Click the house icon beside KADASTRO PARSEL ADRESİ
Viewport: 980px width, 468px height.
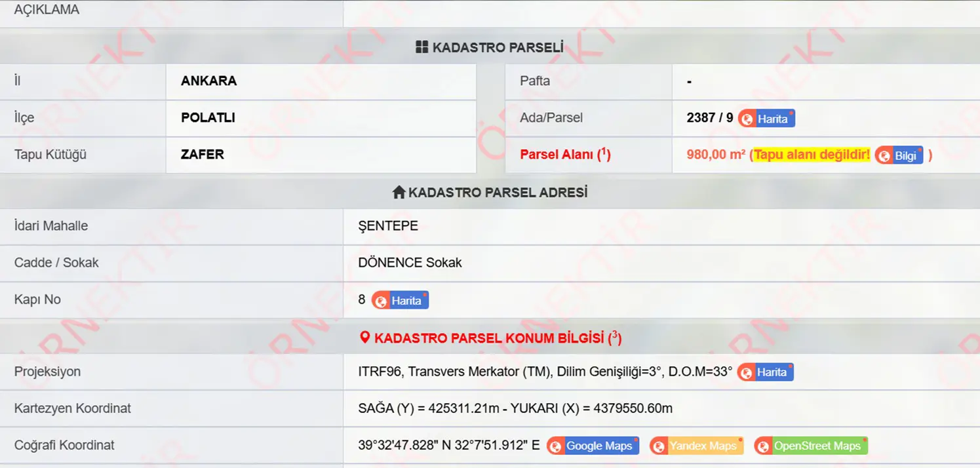[399, 193]
